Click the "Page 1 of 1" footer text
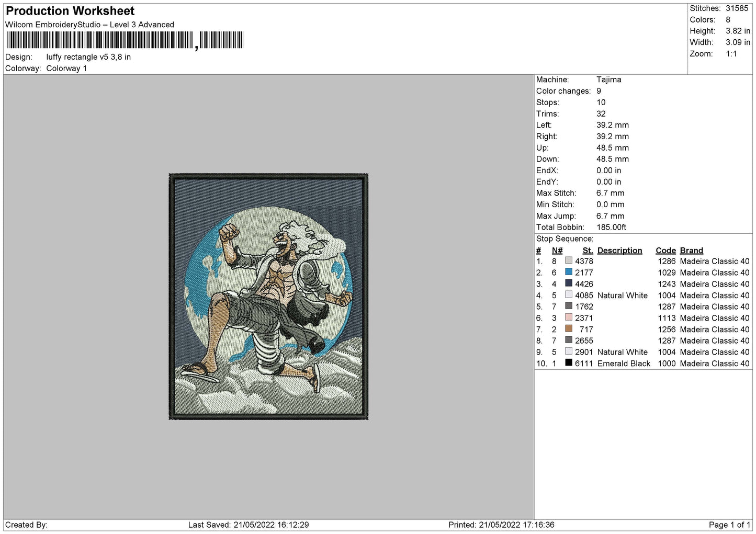 point(729,525)
